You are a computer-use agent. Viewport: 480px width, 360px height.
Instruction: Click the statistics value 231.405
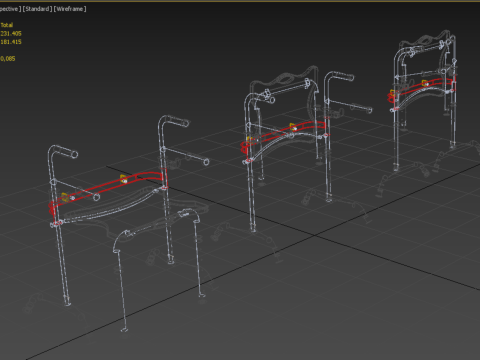[x=11, y=33]
